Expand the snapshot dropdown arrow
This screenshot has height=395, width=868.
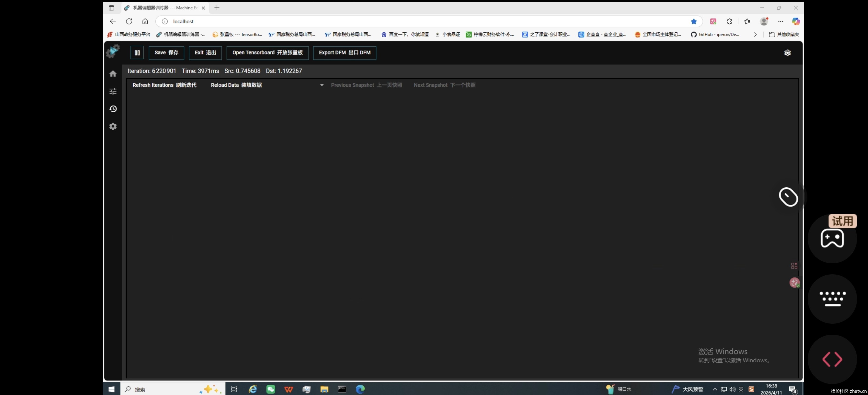pyautogui.click(x=321, y=85)
